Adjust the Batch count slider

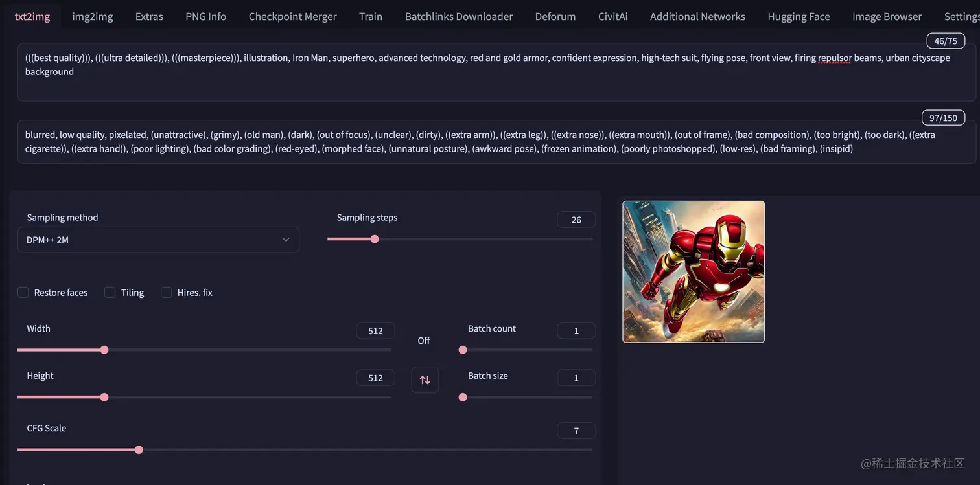click(x=526, y=350)
